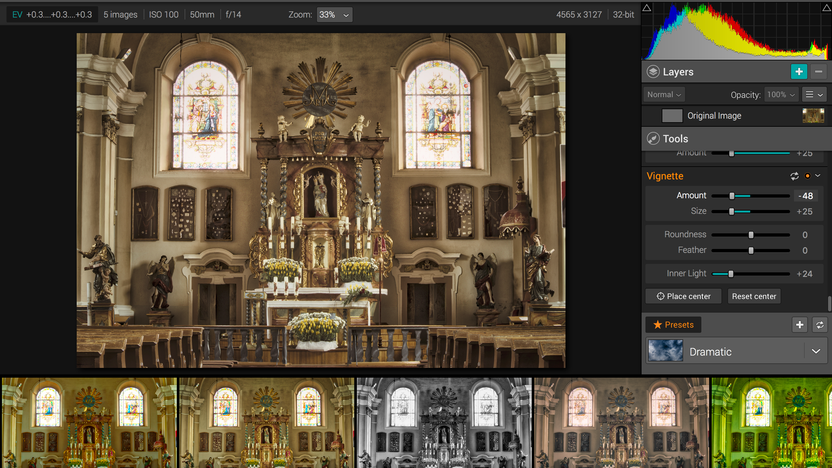Click the Vignette section title
Image resolution: width=832 pixels, height=468 pixels.
pos(664,176)
